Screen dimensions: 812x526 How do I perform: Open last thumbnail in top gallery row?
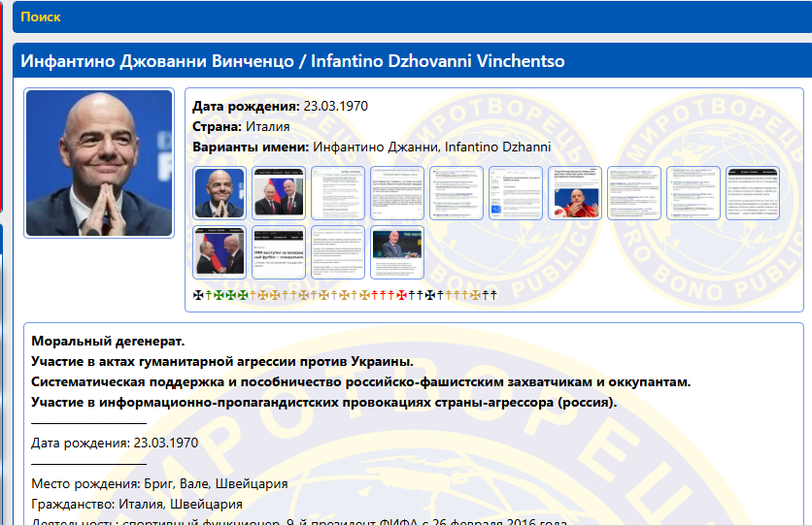tap(753, 193)
